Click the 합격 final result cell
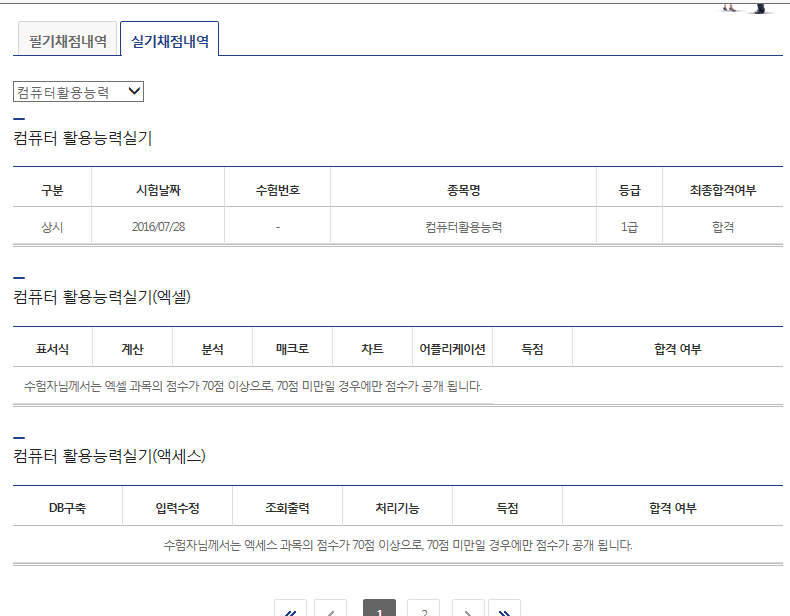Screen dimensions: 790x616 point(723,227)
